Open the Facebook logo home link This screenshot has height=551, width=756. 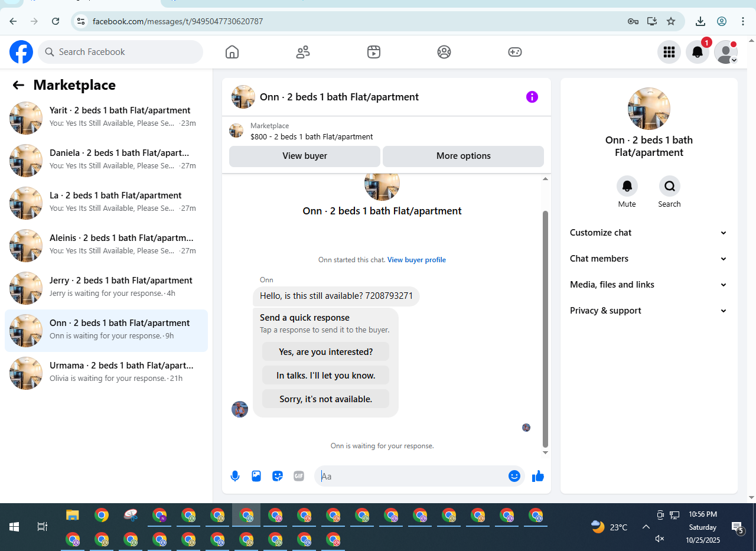[21, 52]
